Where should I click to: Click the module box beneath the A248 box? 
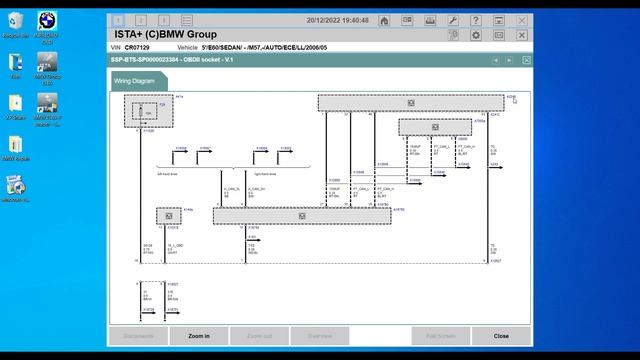tap(435, 127)
